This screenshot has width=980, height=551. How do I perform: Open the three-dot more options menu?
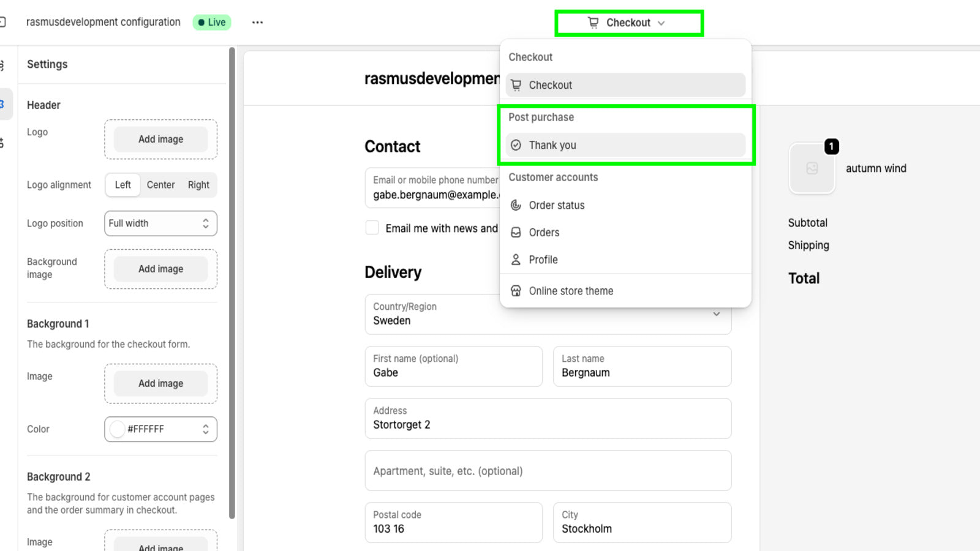point(257,22)
